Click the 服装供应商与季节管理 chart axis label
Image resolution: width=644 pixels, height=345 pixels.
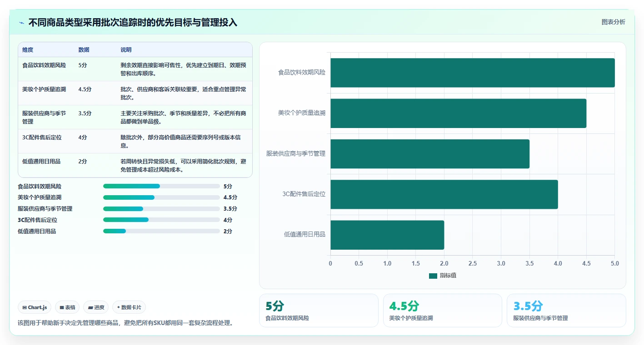point(296,154)
